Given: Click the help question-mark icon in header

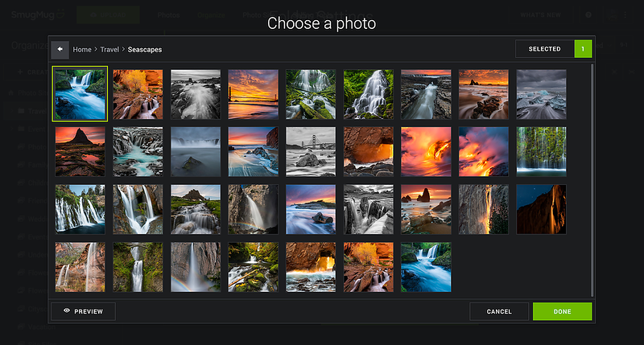Looking at the screenshot, I should click(x=588, y=14).
